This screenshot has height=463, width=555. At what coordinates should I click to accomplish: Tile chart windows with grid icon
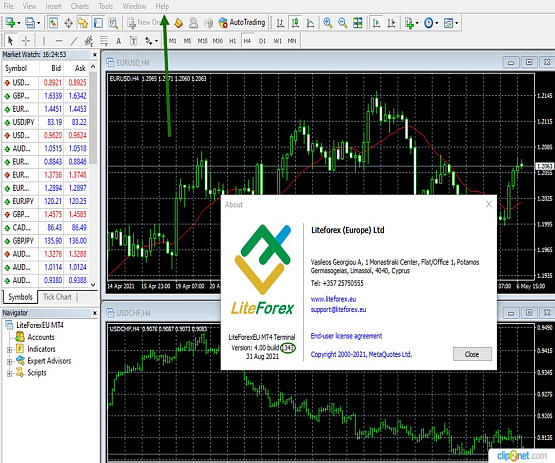(x=358, y=23)
